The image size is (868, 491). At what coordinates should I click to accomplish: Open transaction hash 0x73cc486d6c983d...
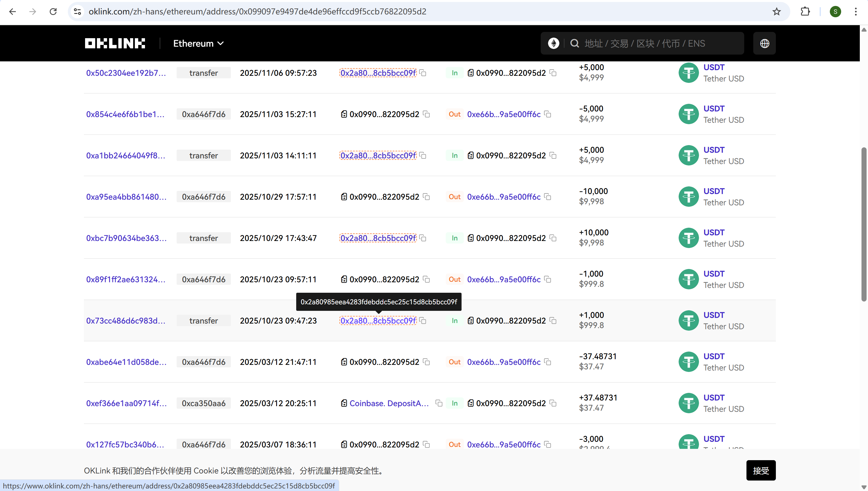pyautogui.click(x=126, y=321)
